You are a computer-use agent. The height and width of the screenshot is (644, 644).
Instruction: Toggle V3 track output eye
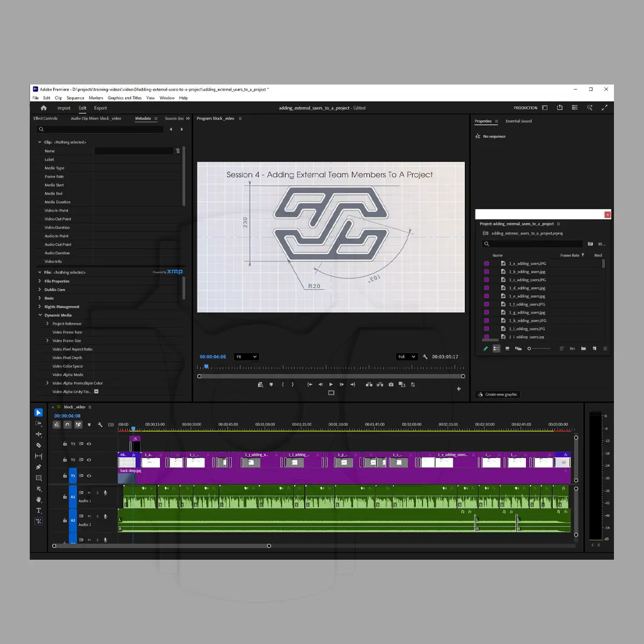89,444
